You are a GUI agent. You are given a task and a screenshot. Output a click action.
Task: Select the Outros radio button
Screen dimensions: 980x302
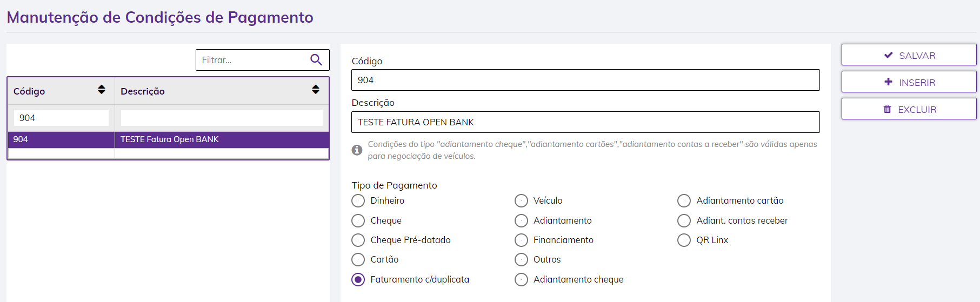[x=521, y=260]
